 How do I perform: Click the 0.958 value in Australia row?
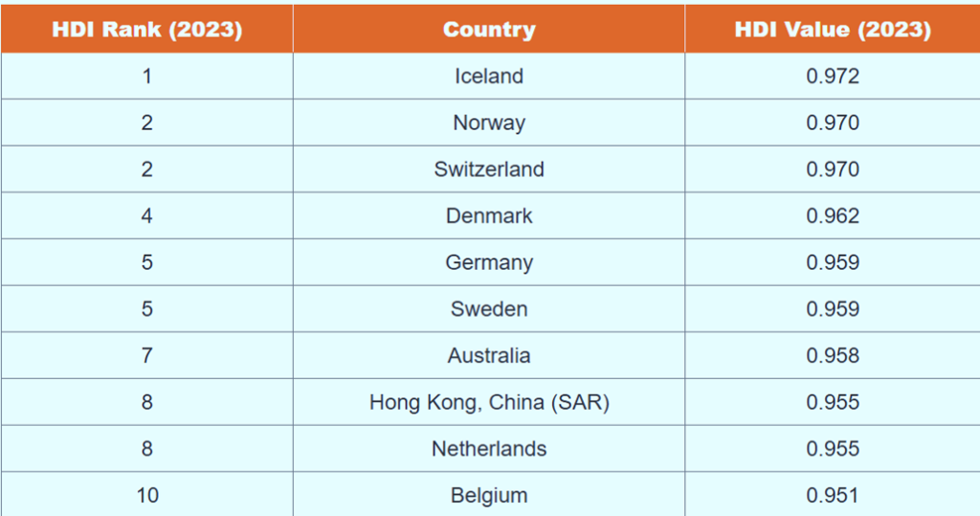tap(833, 355)
